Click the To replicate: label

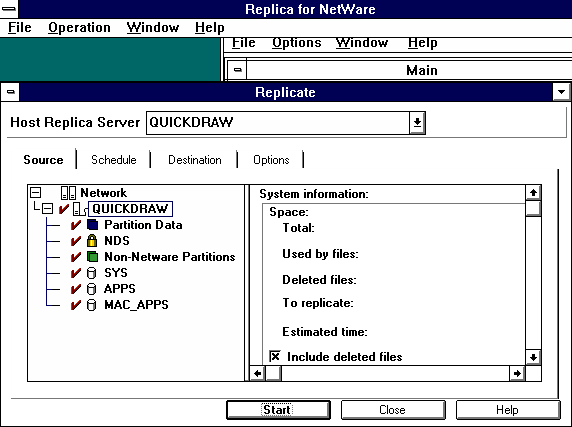tap(318, 303)
